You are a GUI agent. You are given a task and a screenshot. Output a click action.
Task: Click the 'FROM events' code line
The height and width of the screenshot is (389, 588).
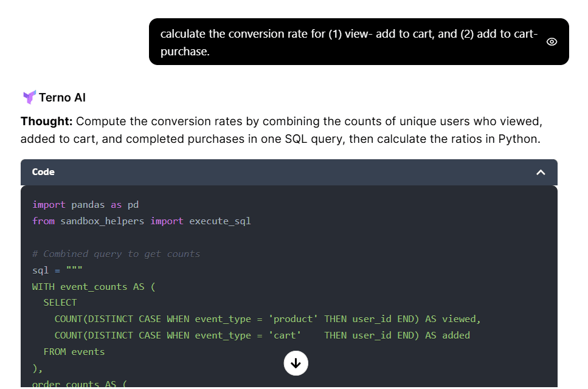pyautogui.click(x=74, y=352)
